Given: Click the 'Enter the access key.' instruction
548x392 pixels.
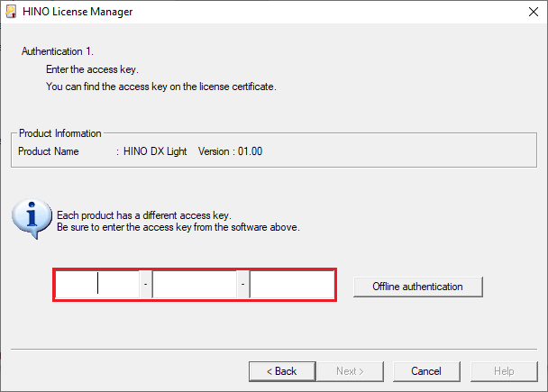Looking at the screenshot, I should coord(92,69).
